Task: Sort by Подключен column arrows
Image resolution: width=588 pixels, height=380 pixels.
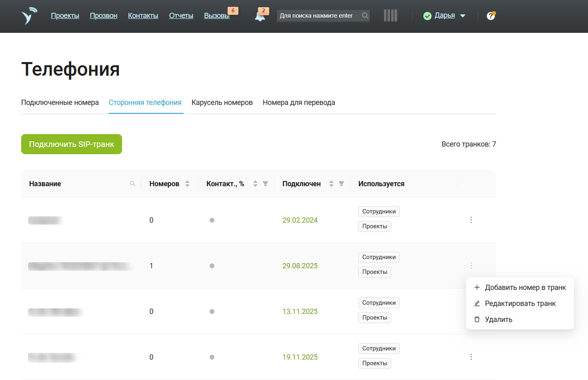Action: [x=331, y=184]
